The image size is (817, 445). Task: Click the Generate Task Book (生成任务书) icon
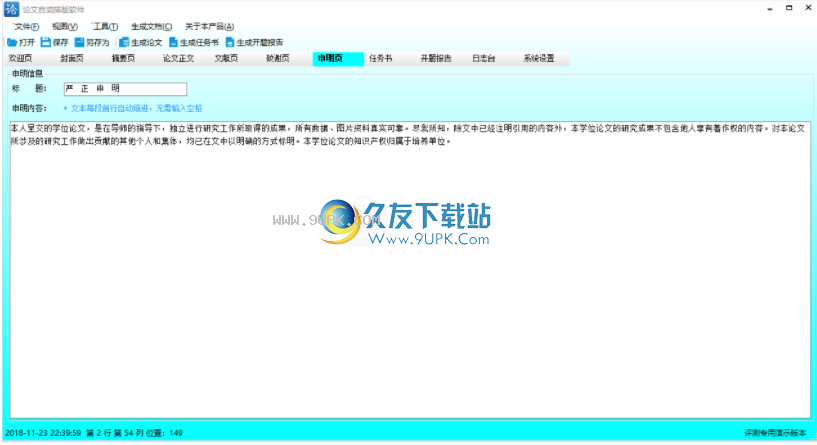(x=174, y=42)
